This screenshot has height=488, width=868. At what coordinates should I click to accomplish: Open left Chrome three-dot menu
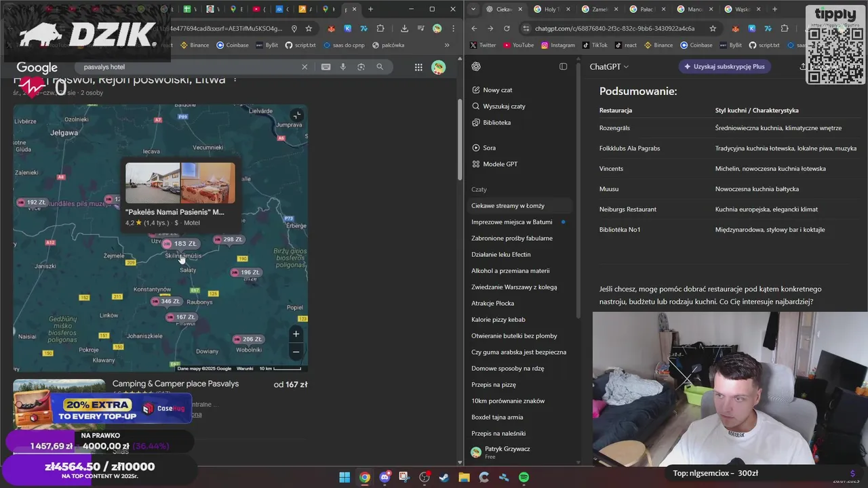pos(453,28)
